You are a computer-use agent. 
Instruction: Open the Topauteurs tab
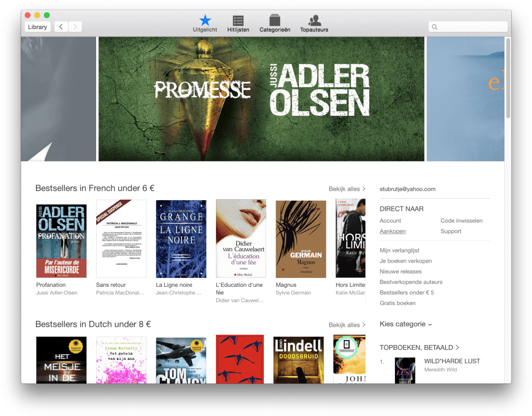click(x=314, y=24)
